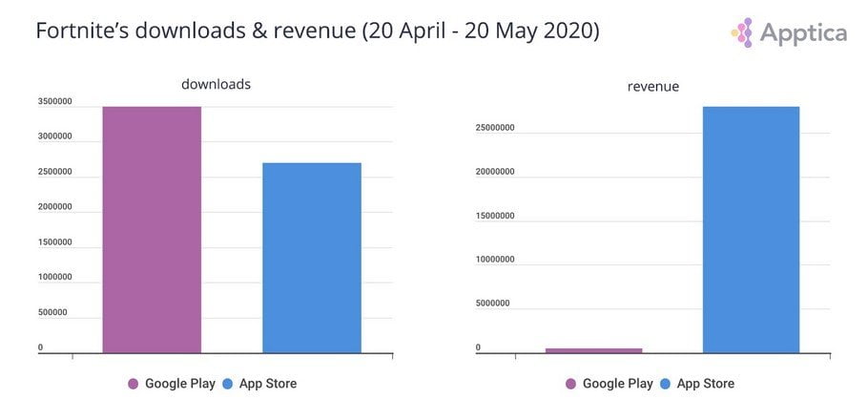Select App Store legend label in downloads chart
The width and height of the screenshot is (868, 420).
[x=267, y=384]
